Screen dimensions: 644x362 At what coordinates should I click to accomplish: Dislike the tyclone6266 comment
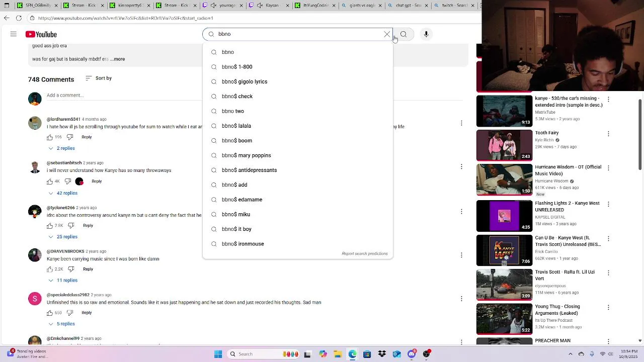(x=71, y=225)
